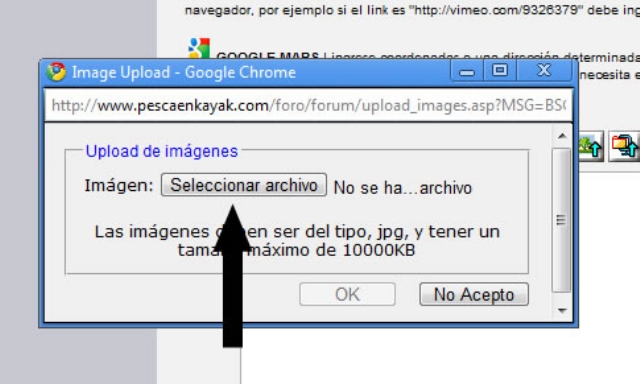Click the vertical scrollbar thumb in popup
Image resolution: width=640 pixels, height=384 pixels.
562,220
